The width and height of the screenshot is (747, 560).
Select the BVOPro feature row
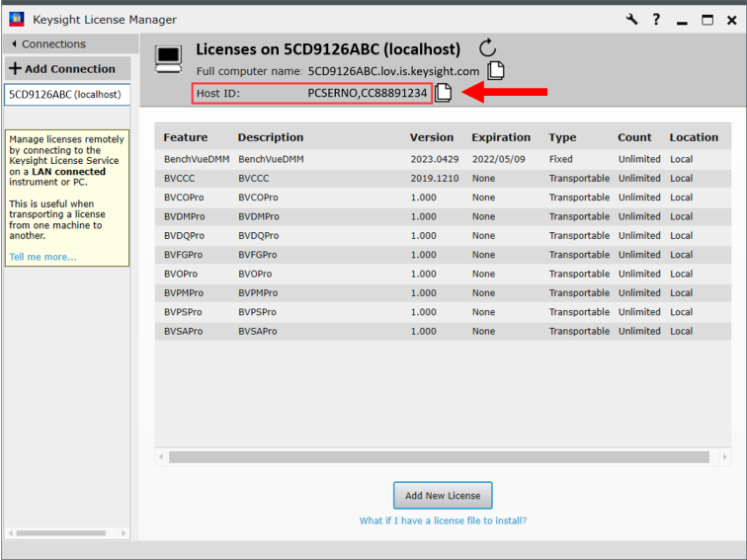(x=443, y=274)
